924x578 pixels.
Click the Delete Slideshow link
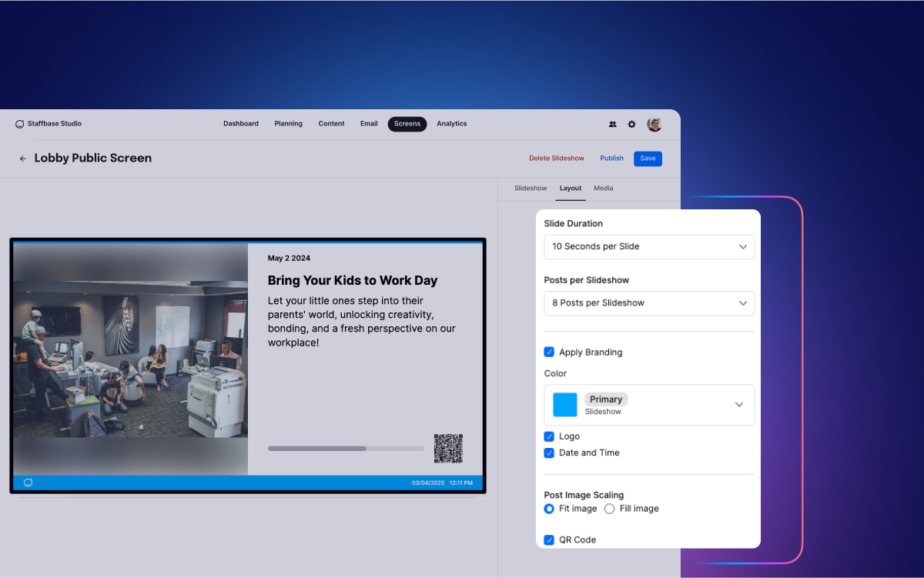click(x=556, y=159)
